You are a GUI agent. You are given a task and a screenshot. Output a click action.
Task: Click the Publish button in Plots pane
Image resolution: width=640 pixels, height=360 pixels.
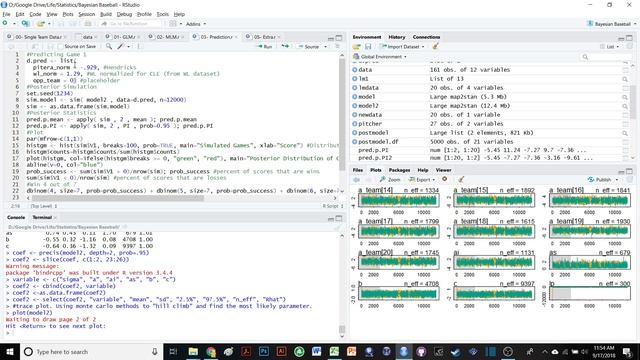click(600, 180)
